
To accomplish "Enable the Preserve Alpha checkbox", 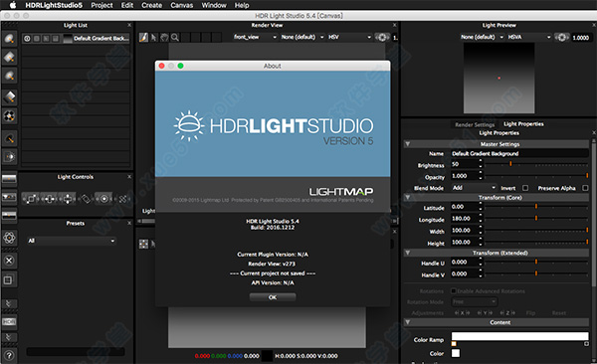I will [586, 188].
